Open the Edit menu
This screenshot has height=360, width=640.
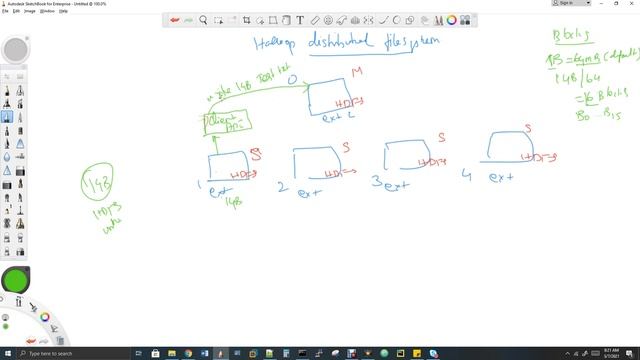point(16,11)
